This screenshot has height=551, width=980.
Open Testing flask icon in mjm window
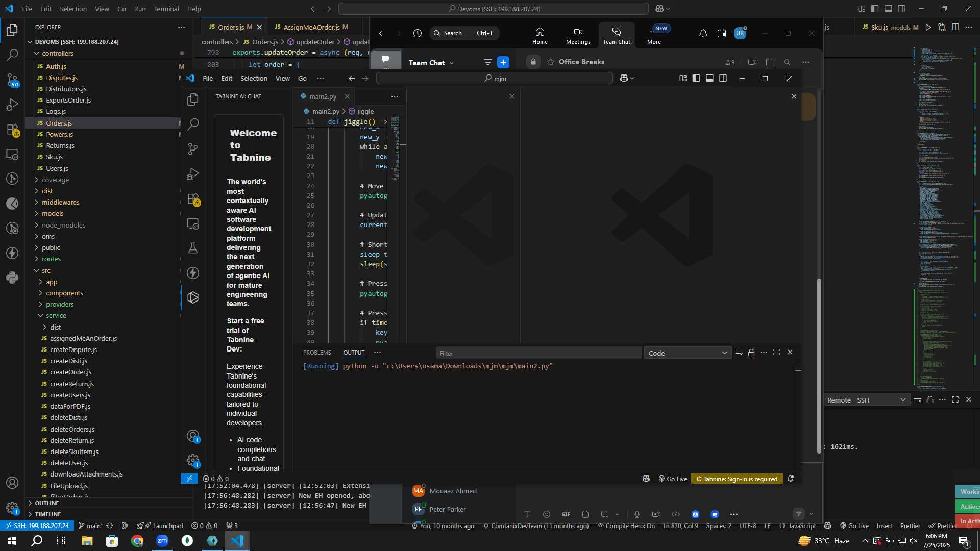click(193, 248)
